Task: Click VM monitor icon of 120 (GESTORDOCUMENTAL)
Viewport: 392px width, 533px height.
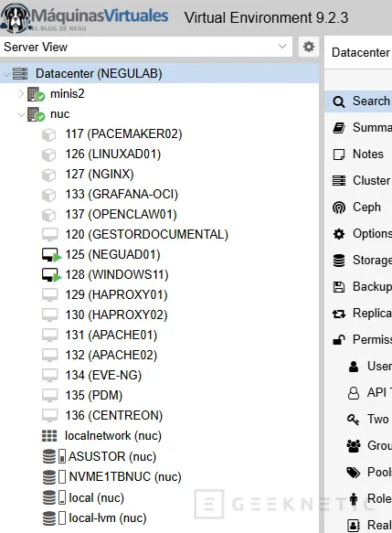Action: pos(49,235)
